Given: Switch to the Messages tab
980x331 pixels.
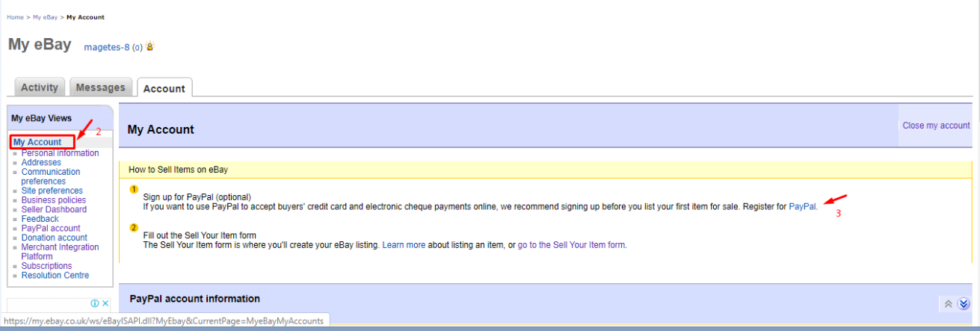Looking at the screenshot, I should [x=101, y=87].
